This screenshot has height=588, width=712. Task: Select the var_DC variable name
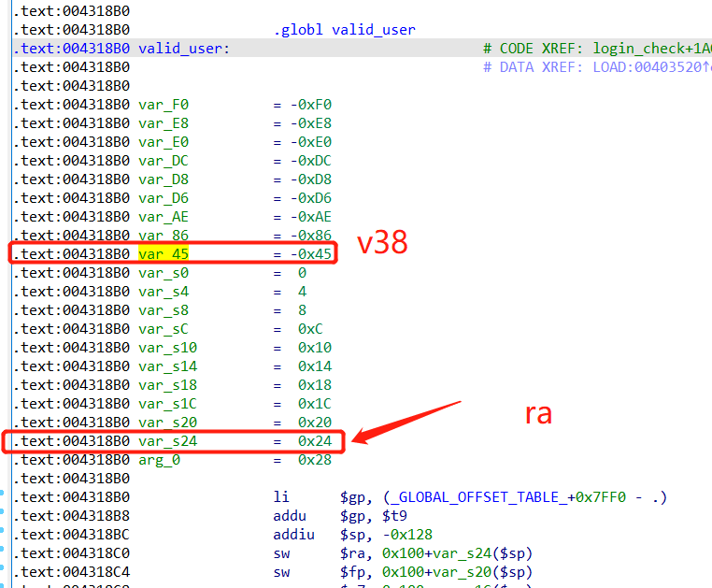point(164,161)
